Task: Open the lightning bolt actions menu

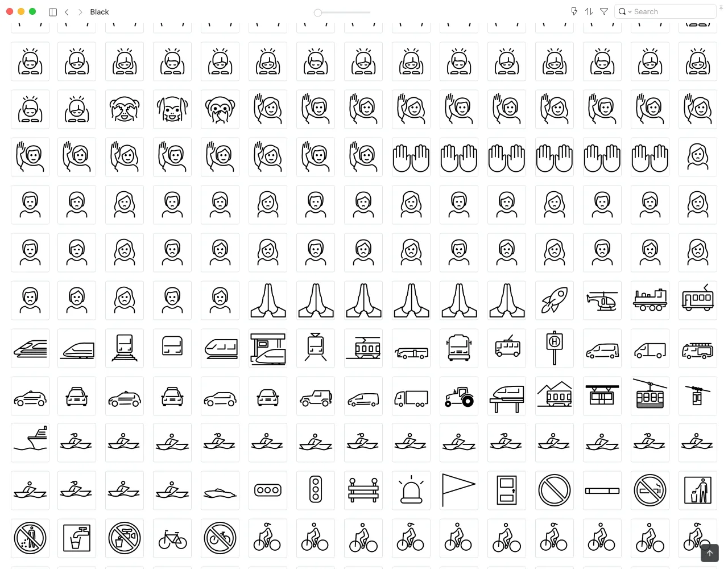Action: (x=574, y=11)
